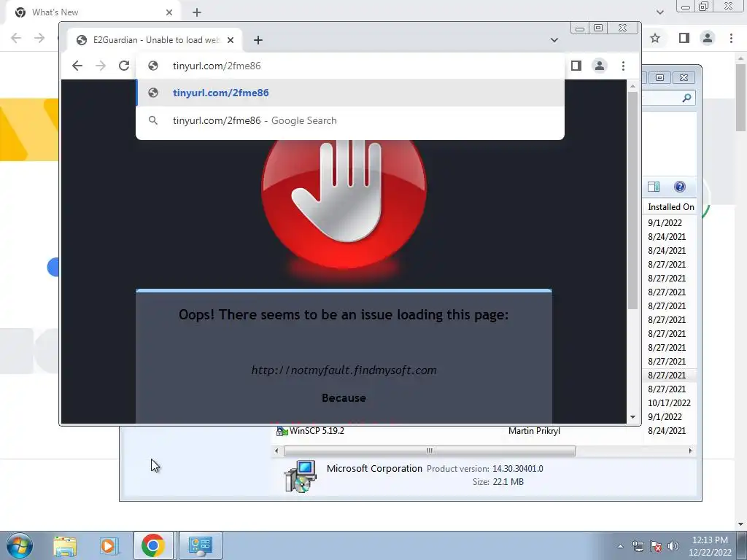Click the page scrollbar down arrow in front window

click(x=632, y=417)
